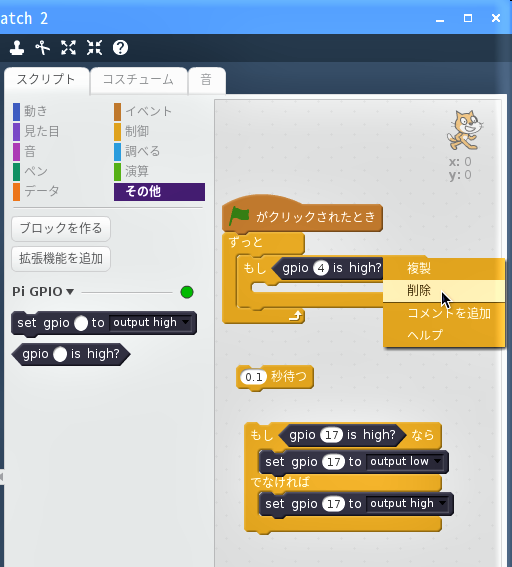Image resolution: width=512 pixels, height=567 pixels.
Task: Click the cat sprite thumbnail in scripts area
Action: 465,130
